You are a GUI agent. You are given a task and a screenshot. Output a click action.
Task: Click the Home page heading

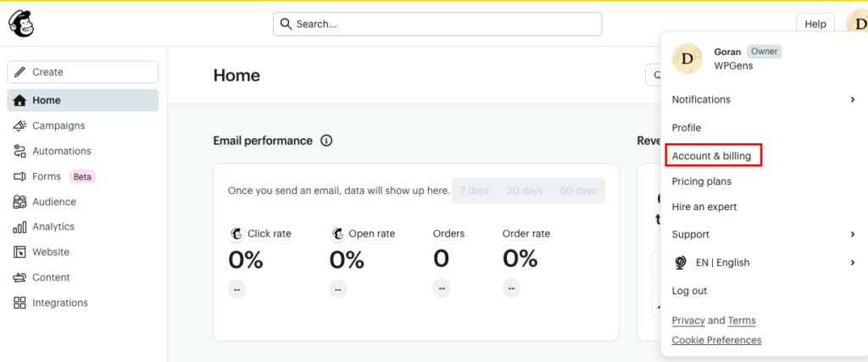(x=236, y=75)
